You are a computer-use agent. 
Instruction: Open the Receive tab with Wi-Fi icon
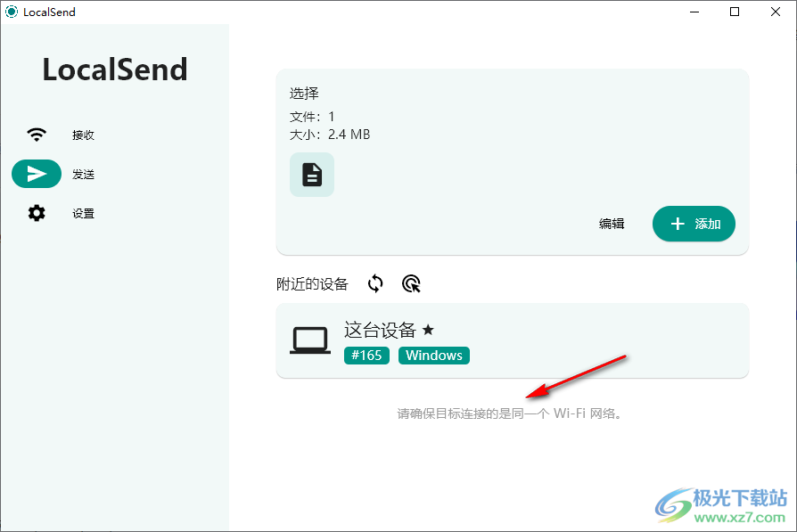point(37,135)
